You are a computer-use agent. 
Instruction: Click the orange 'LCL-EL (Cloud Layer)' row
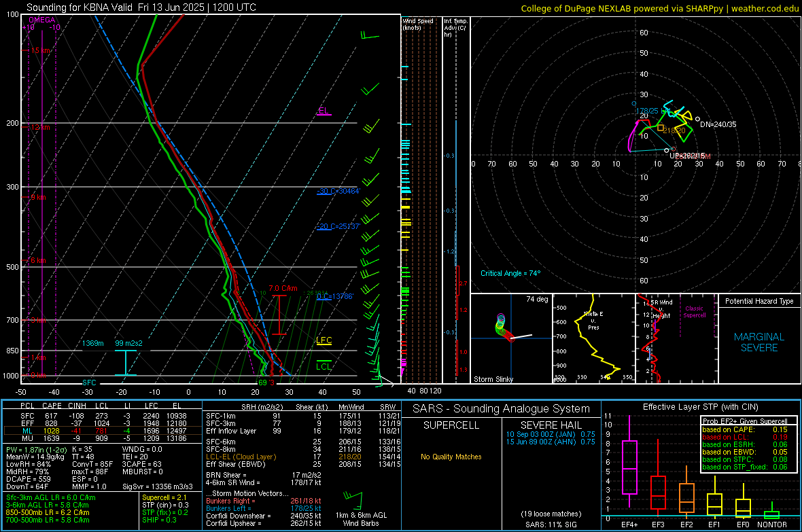click(x=303, y=457)
